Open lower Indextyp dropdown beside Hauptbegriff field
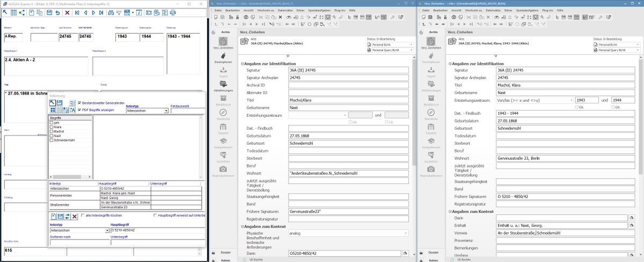644x262 pixels. 107,230
